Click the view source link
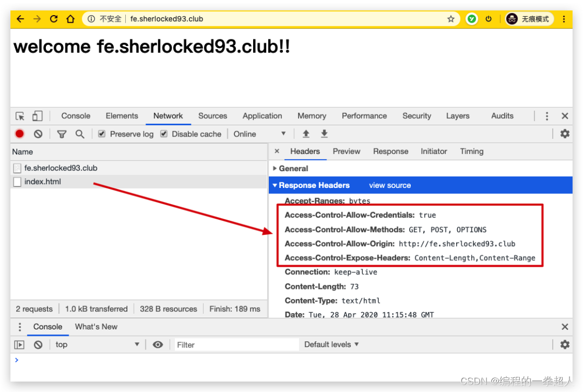Image resolution: width=583 pixels, height=392 pixels. (390, 185)
